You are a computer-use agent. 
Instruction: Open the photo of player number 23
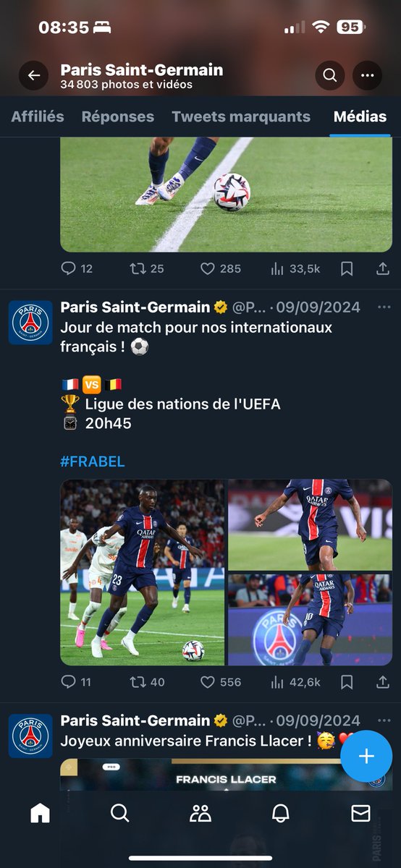[x=143, y=572]
